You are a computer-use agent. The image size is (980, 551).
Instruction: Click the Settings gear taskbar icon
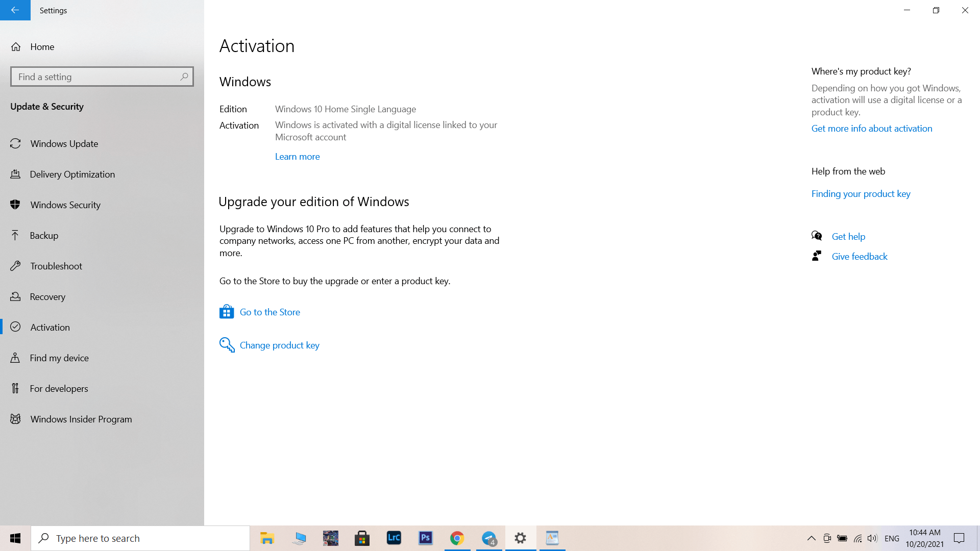pos(521,538)
